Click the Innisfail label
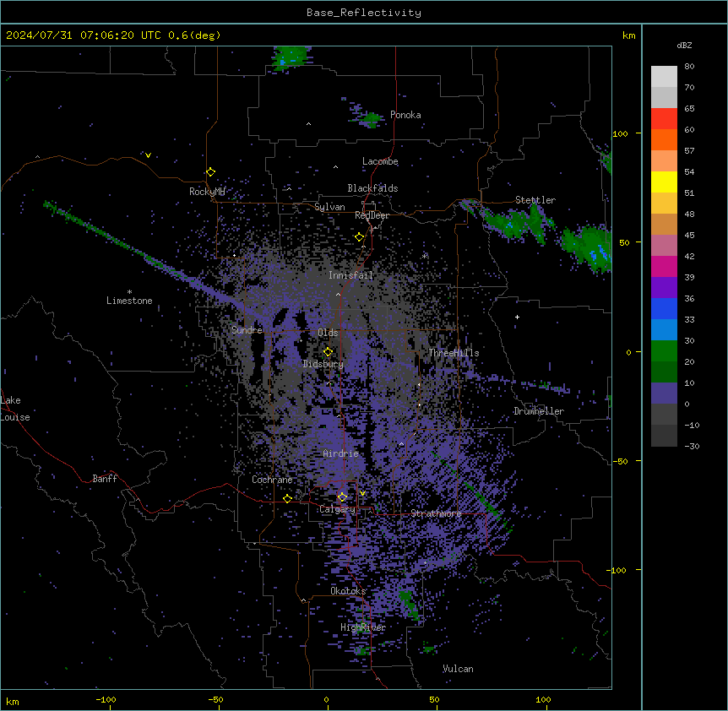The image size is (728, 711). (x=350, y=275)
